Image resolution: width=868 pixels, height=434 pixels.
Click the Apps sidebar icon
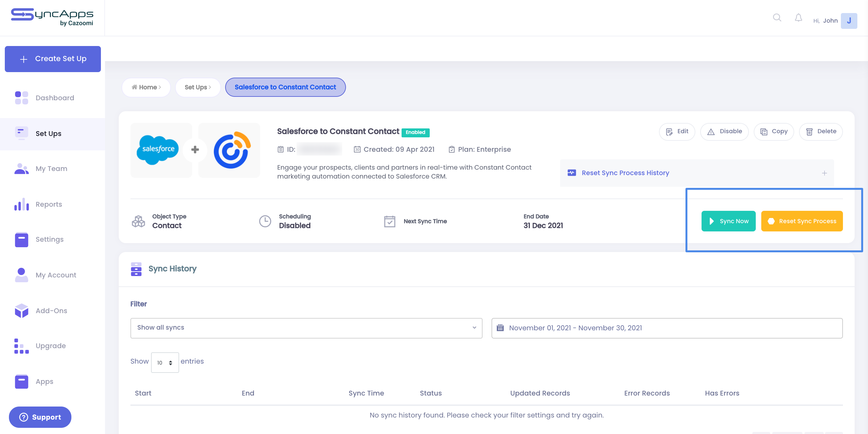point(22,381)
